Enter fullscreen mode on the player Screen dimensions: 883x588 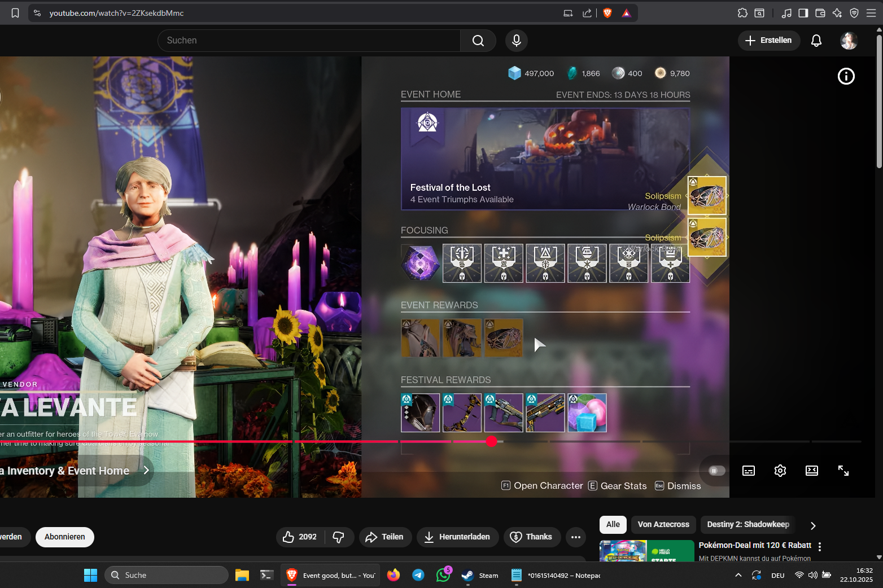tap(843, 470)
